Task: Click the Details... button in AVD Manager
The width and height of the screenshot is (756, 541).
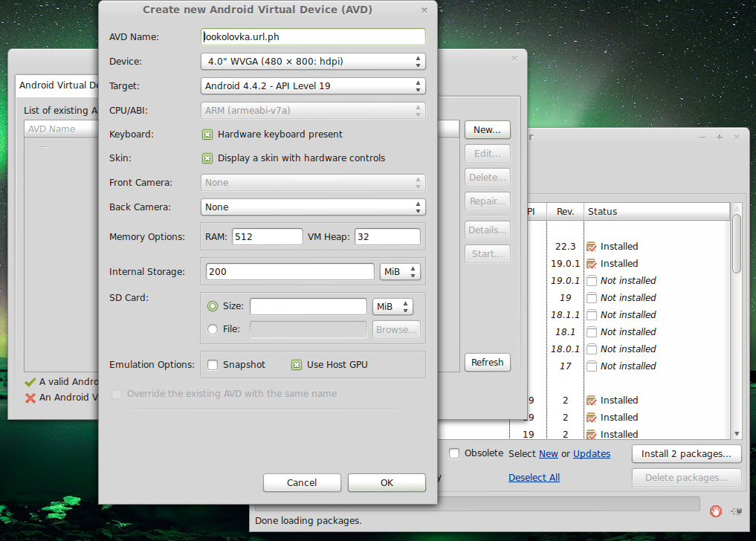Action: click(487, 230)
